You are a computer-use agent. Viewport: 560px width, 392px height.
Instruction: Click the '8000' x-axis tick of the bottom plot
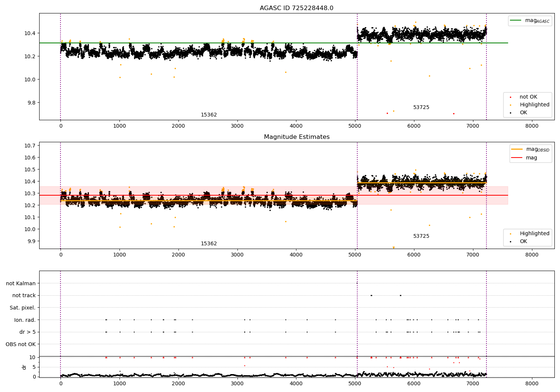tap(532, 384)
